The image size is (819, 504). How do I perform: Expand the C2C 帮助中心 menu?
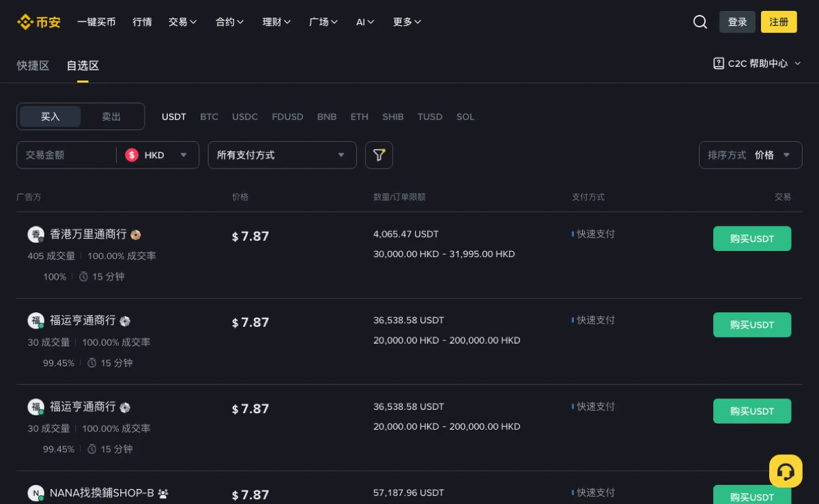[758, 63]
